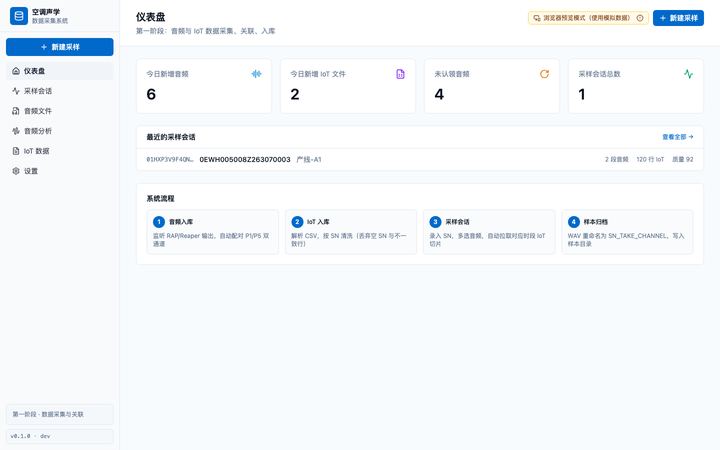Screen dimensions: 720x450
Task: Click the sidebar 新建采样 button
Action: [60, 47]
